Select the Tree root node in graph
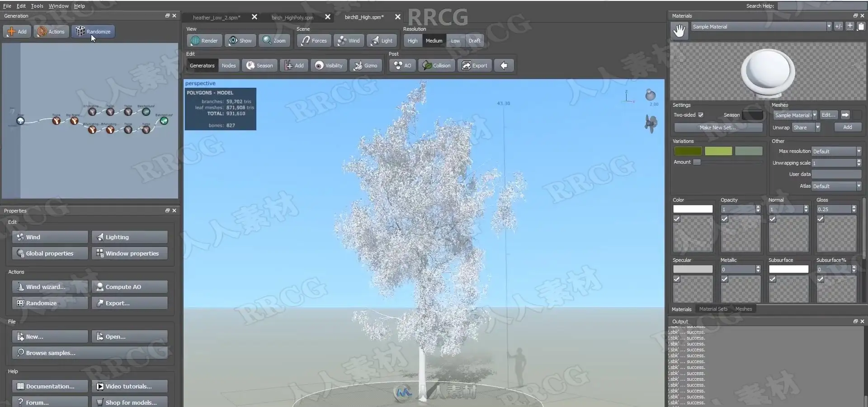 pyautogui.click(x=20, y=121)
